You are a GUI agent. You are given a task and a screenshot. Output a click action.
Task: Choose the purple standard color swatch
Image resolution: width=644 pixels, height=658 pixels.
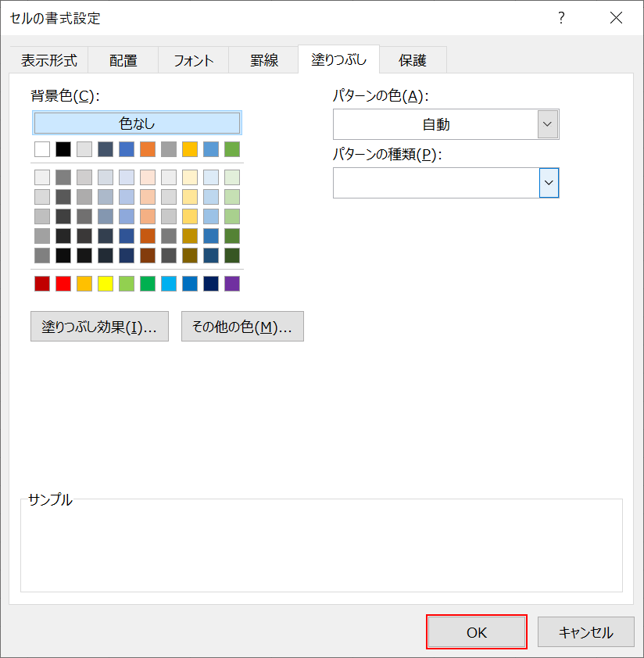point(232,284)
